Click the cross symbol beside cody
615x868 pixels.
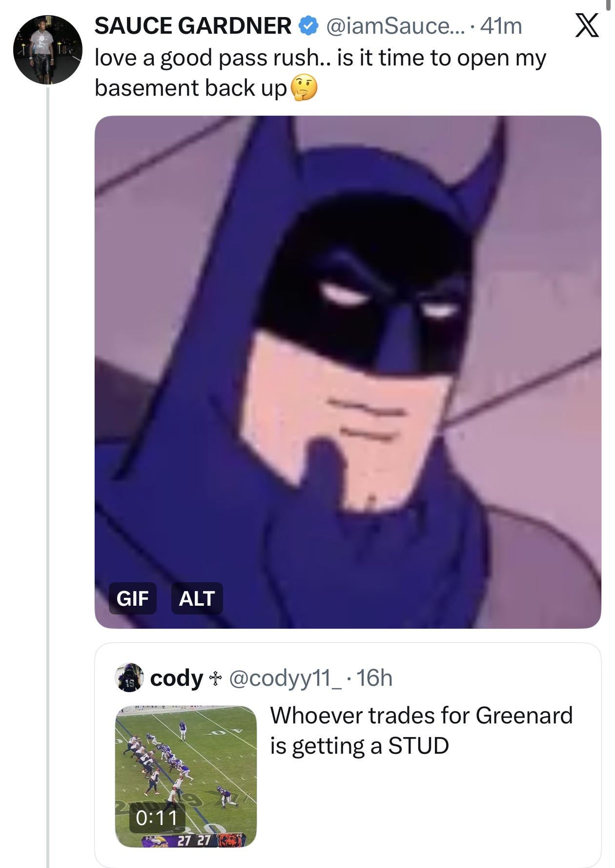pos(215,677)
